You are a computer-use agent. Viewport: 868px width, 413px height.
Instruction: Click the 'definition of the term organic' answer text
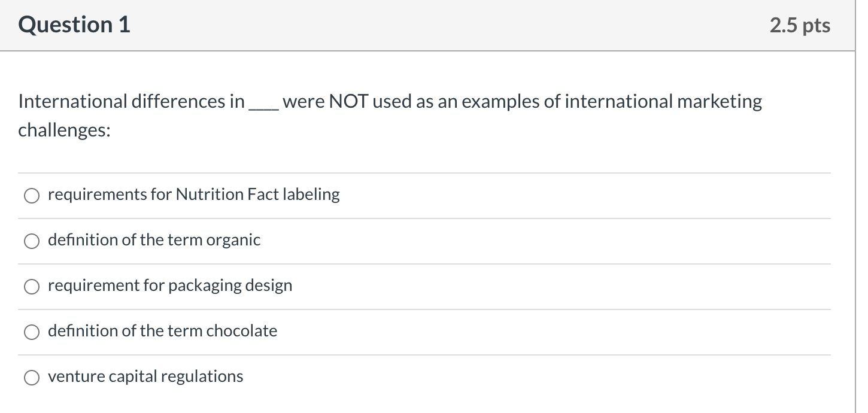pyautogui.click(x=154, y=239)
